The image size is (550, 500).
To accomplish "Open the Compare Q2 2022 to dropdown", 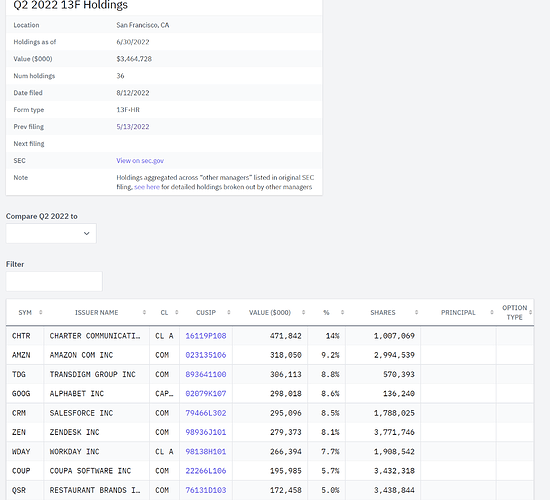I will point(51,233).
